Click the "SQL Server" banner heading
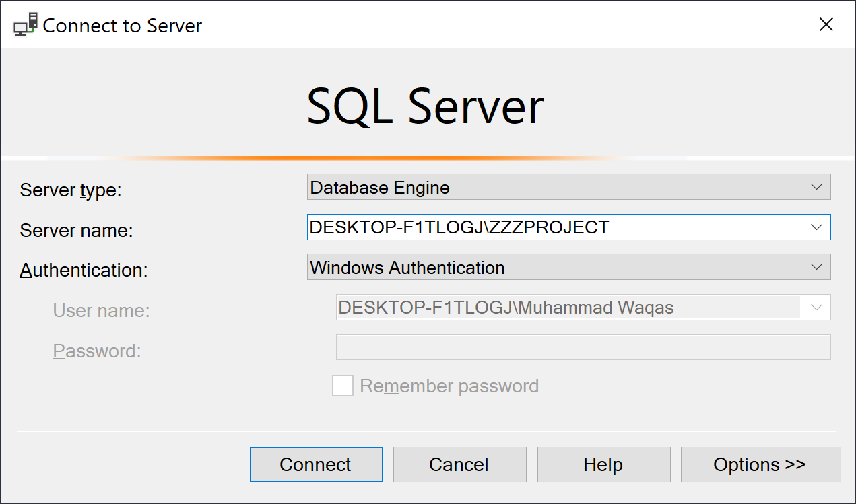Screen dimensions: 856x504 tap(426, 108)
